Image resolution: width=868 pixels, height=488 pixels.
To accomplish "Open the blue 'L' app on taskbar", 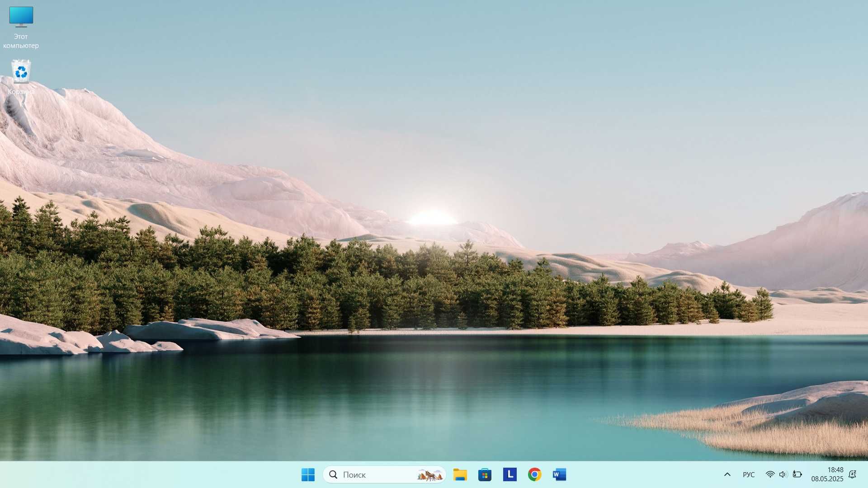I will coord(509,474).
